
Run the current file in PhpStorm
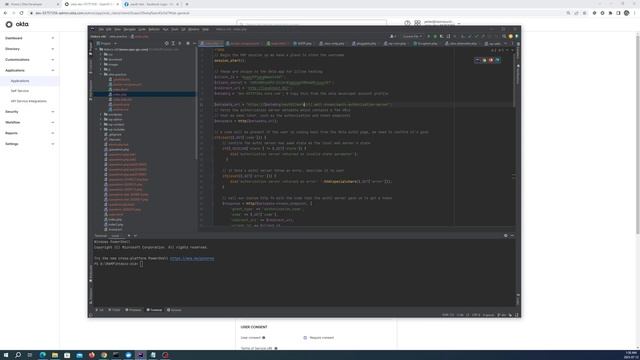pos(429,36)
